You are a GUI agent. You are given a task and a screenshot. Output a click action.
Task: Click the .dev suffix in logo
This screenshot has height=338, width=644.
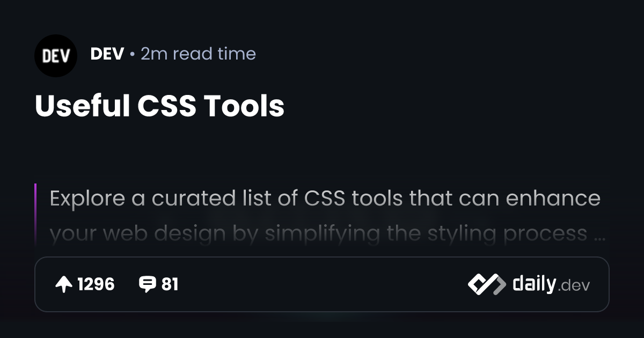point(574,285)
